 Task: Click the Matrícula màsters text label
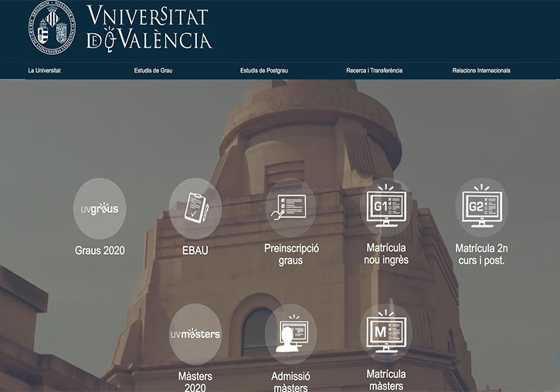386,380
